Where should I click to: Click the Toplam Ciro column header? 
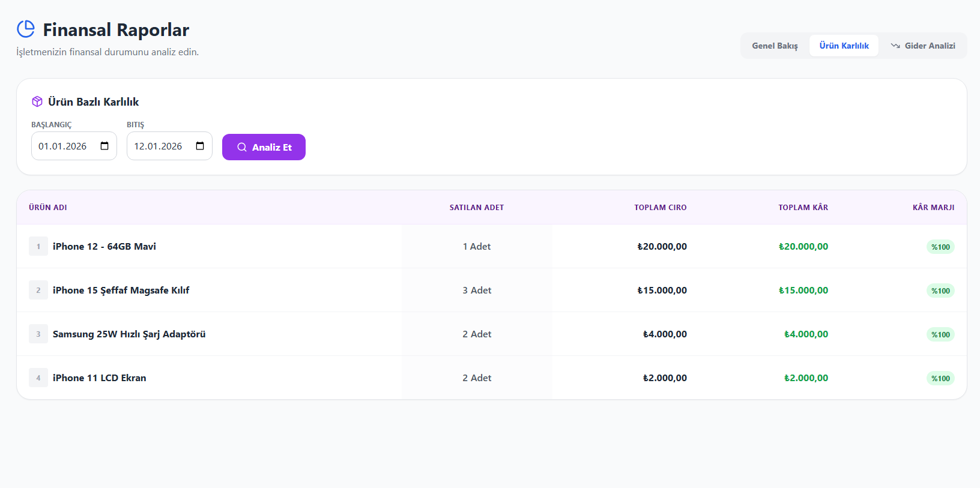click(660, 207)
